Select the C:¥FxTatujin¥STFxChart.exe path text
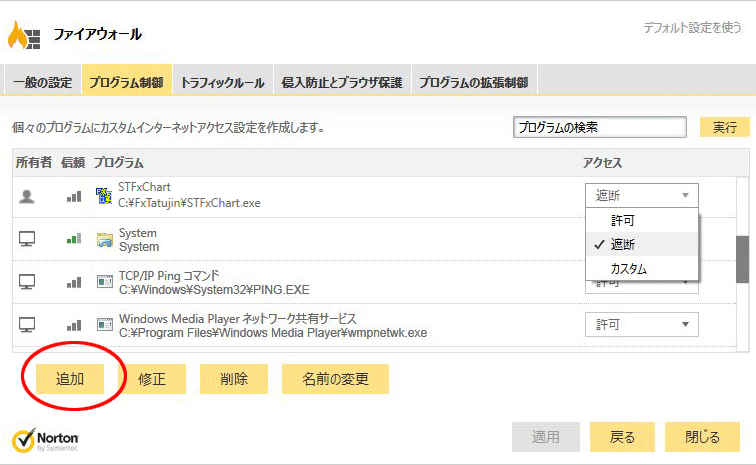The image size is (756, 465). click(189, 203)
